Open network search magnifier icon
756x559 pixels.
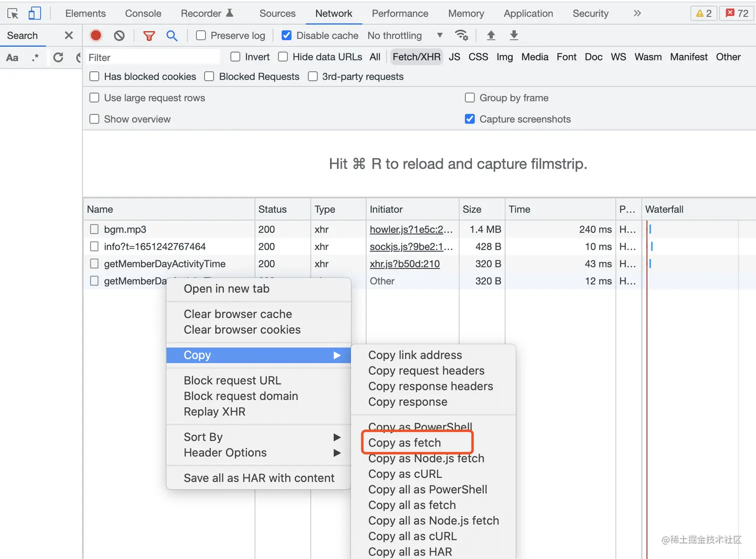tap(172, 35)
